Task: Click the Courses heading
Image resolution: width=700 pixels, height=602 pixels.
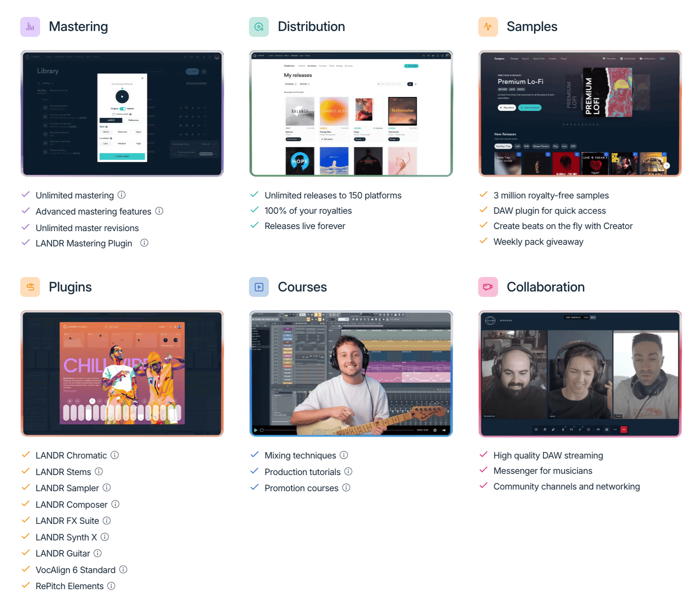Action: tap(302, 287)
